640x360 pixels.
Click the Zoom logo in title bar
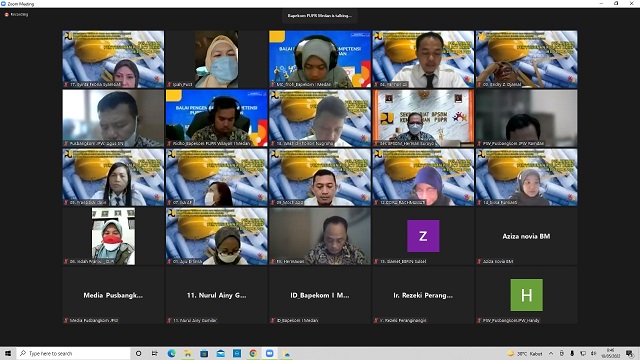(3, 4)
